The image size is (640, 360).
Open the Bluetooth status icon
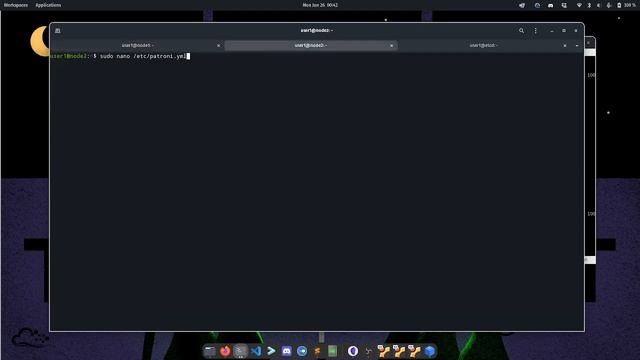point(589,5)
